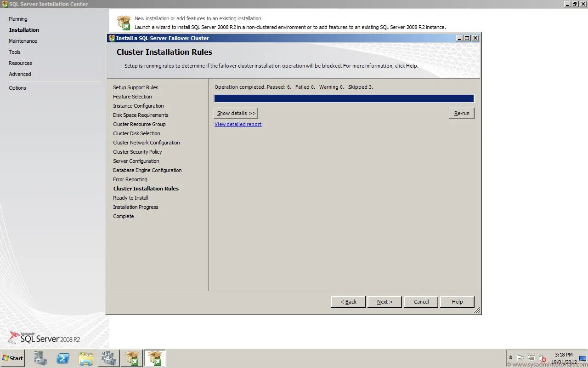
Task: Open Action Center flag icon in tray
Action: (x=520, y=358)
